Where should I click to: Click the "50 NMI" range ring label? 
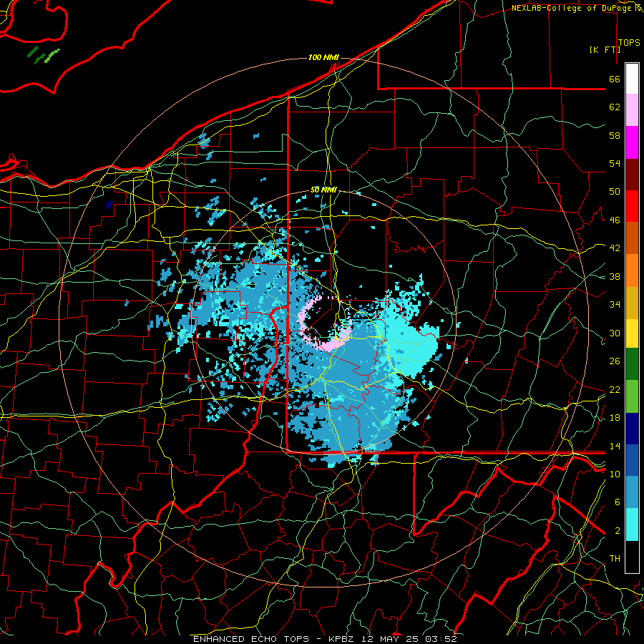[323, 190]
